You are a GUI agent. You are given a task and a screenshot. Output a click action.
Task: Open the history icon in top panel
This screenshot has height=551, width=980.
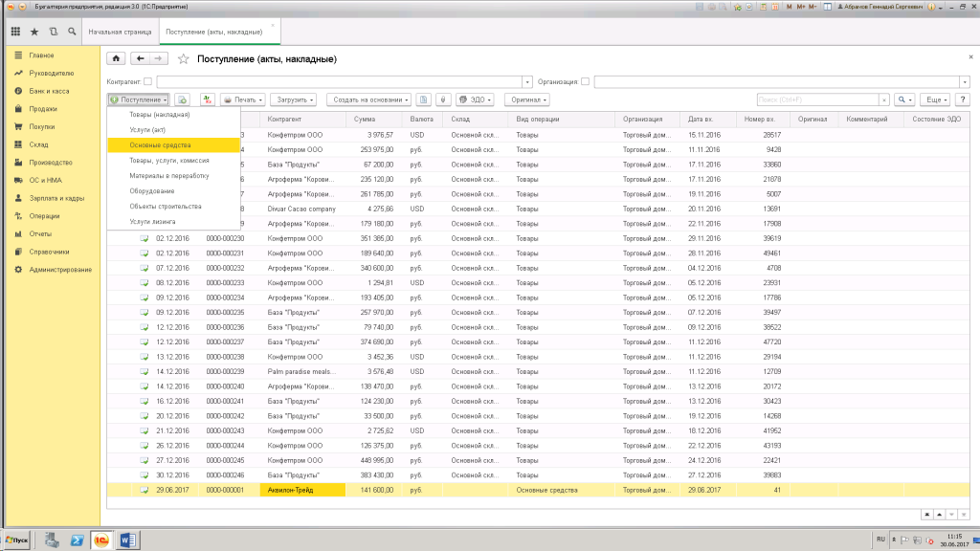tap(54, 32)
